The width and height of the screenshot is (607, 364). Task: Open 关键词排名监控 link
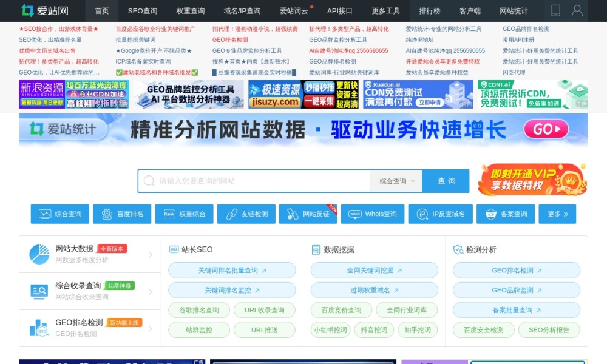(x=232, y=290)
